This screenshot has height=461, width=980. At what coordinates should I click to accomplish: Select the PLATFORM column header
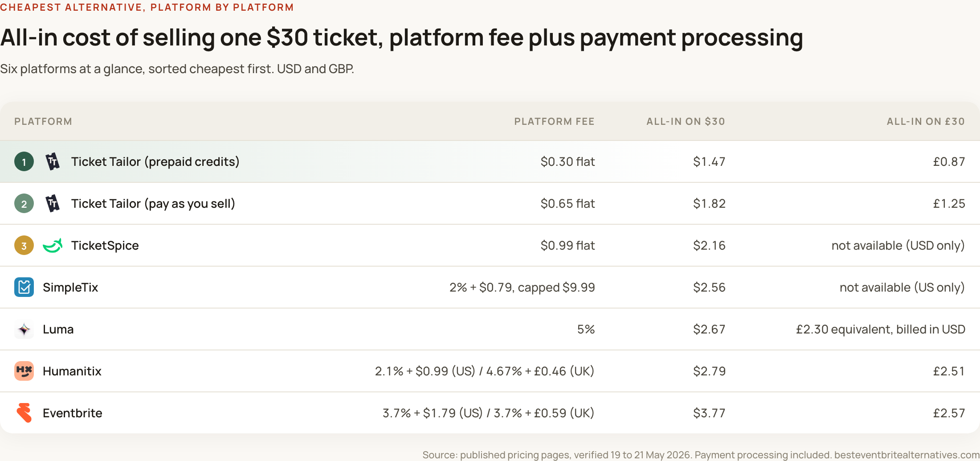point(43,121)
